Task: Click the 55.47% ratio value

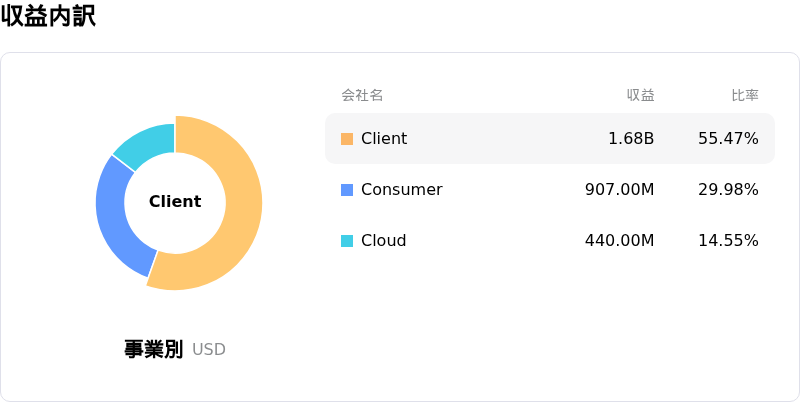Action: click(x=728, y=139)
